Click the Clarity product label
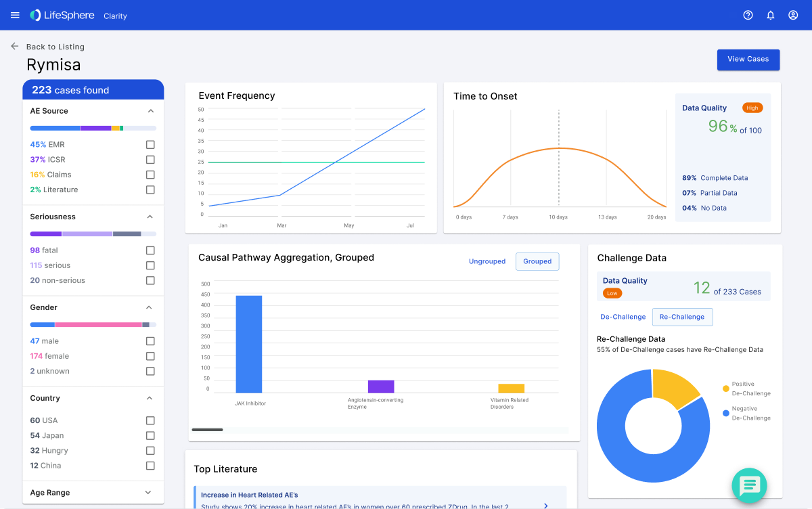 click(115, 16)
